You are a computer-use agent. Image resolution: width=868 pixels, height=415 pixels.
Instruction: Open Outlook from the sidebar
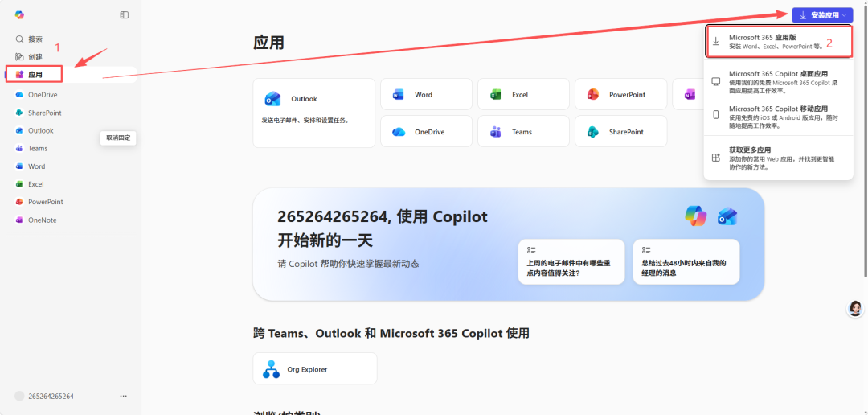pos(35,131)
